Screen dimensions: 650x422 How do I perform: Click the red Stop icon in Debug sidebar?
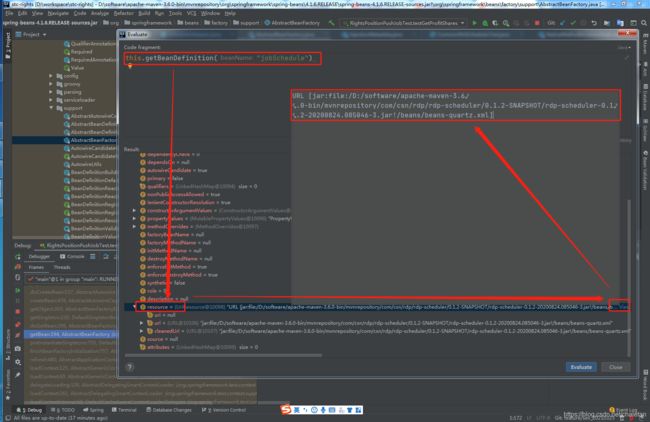18,311
